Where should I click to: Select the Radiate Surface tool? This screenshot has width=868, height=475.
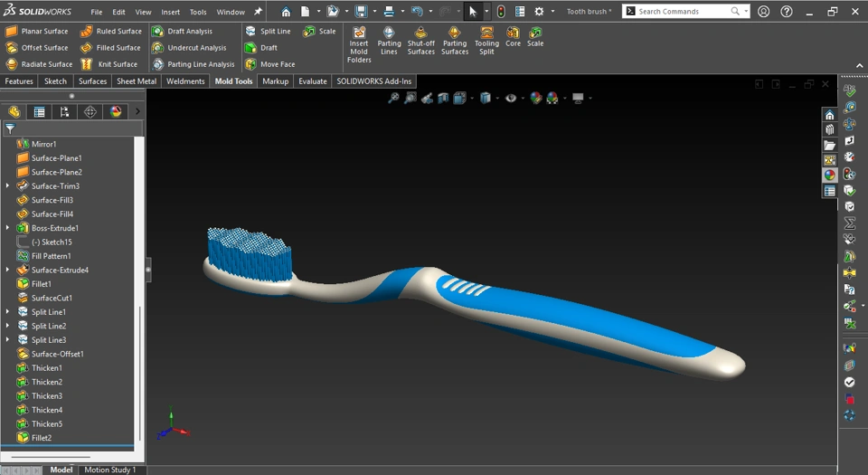tap(39, 64)
